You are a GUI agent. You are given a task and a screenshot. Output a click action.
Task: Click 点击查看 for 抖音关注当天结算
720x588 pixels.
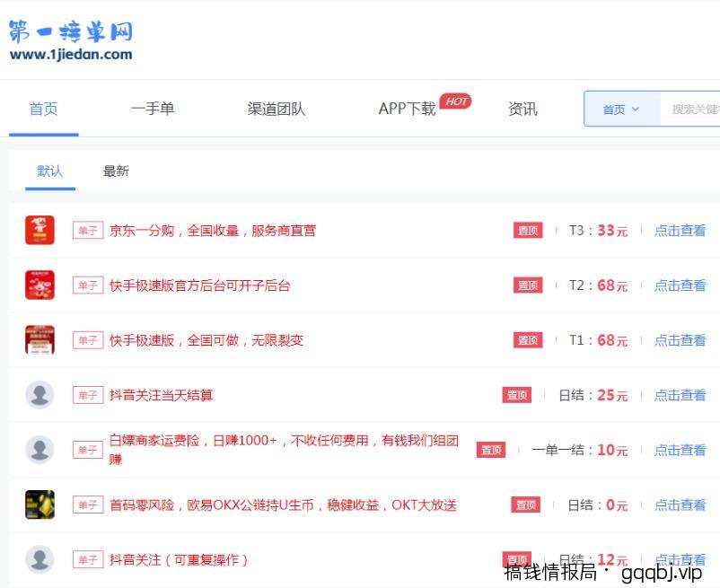[x=680, y=394]
